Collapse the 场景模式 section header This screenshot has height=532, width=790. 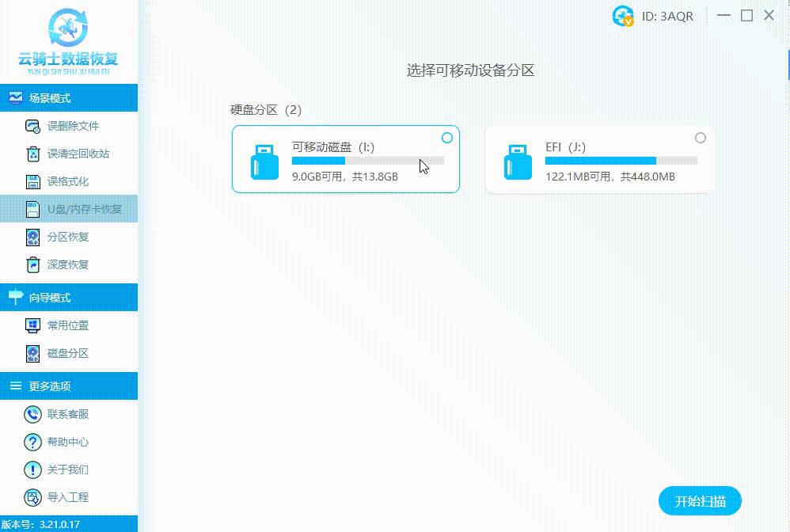(69, 97)
